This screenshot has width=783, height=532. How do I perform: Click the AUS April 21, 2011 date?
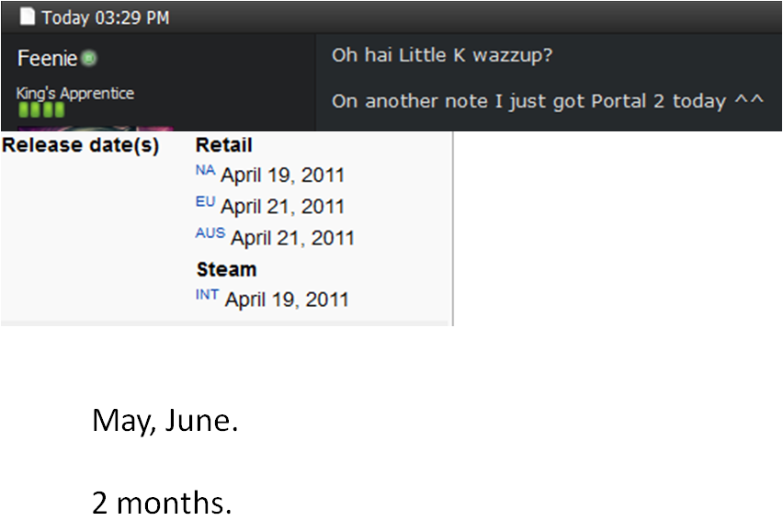pyautogui.click(x=292, y=238)
